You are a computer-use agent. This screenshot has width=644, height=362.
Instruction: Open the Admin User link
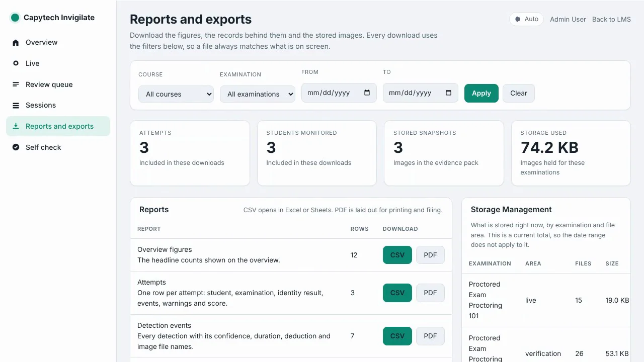coord(568,19)
